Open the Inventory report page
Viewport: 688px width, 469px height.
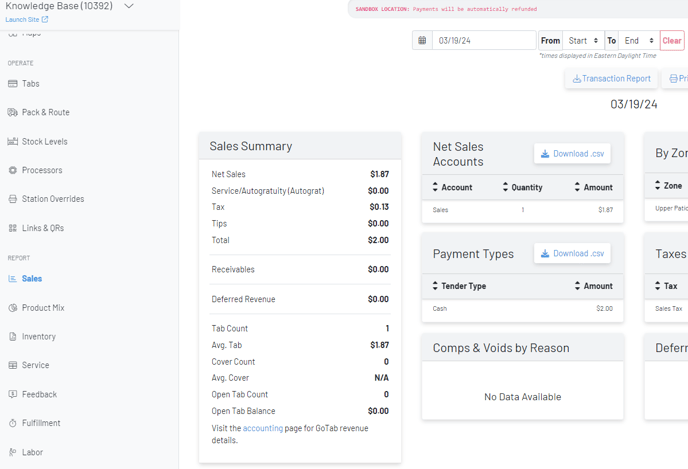pos(38,337)
